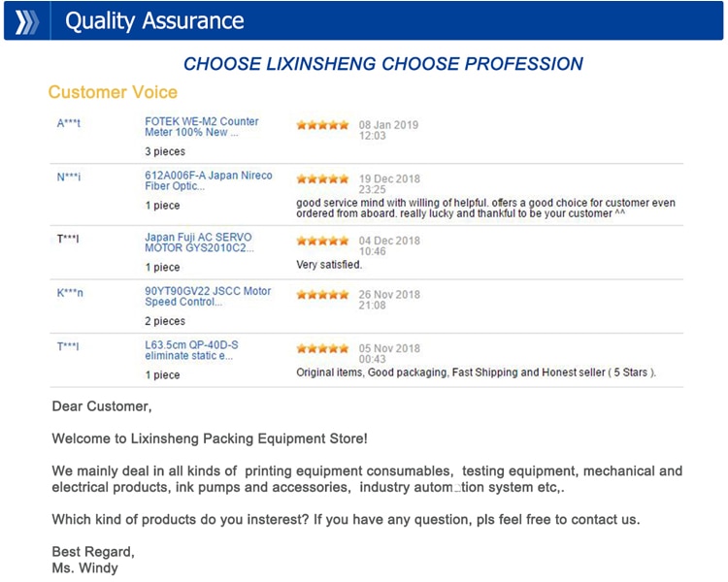This screenshot has width=728, height=582.
Task: Click the Customer Voice heading
Action: (113, 92)
